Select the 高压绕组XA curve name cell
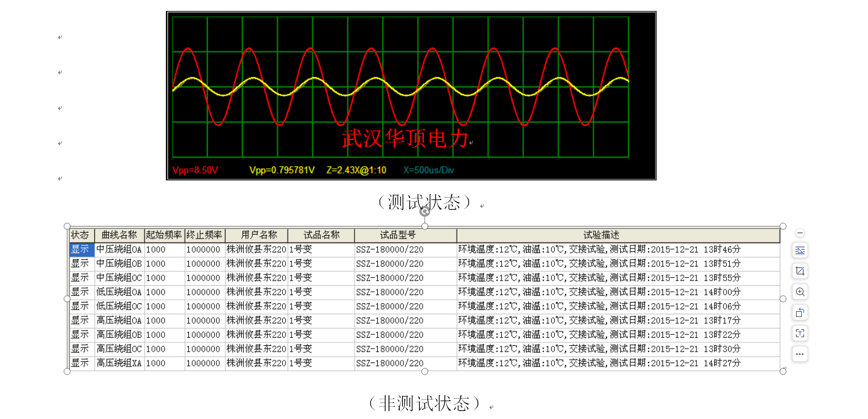868x419 pixels. pyautogui.click(x=119, y=363)
